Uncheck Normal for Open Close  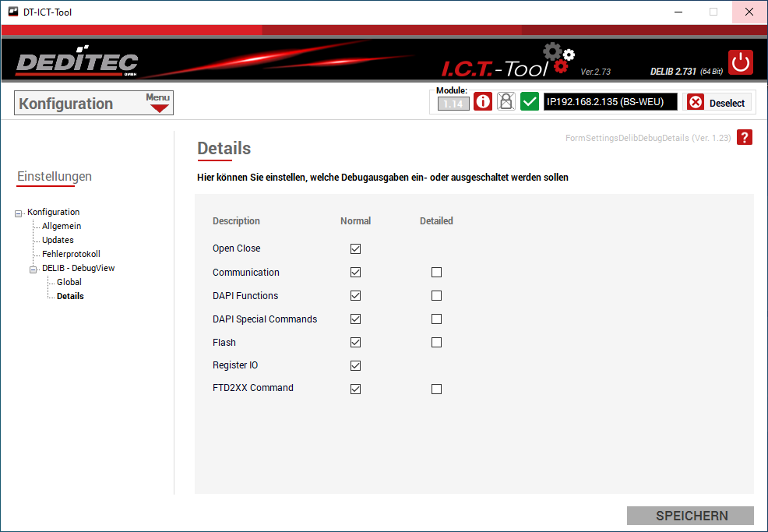tap(356, 249)
